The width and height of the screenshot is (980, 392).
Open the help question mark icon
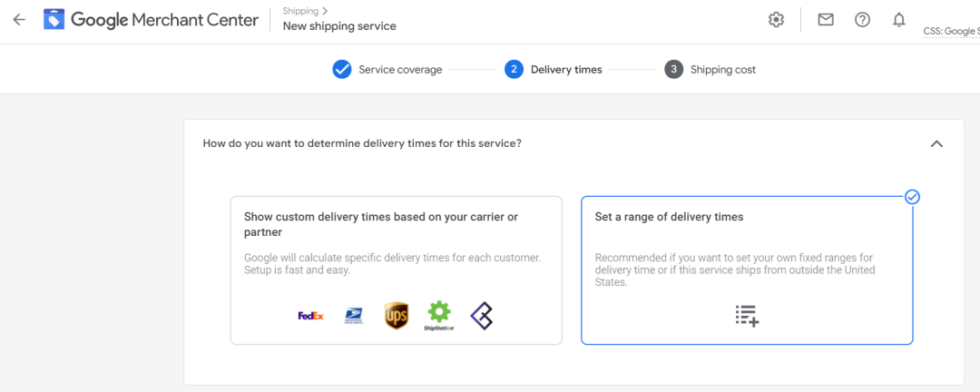coord(863,20)
